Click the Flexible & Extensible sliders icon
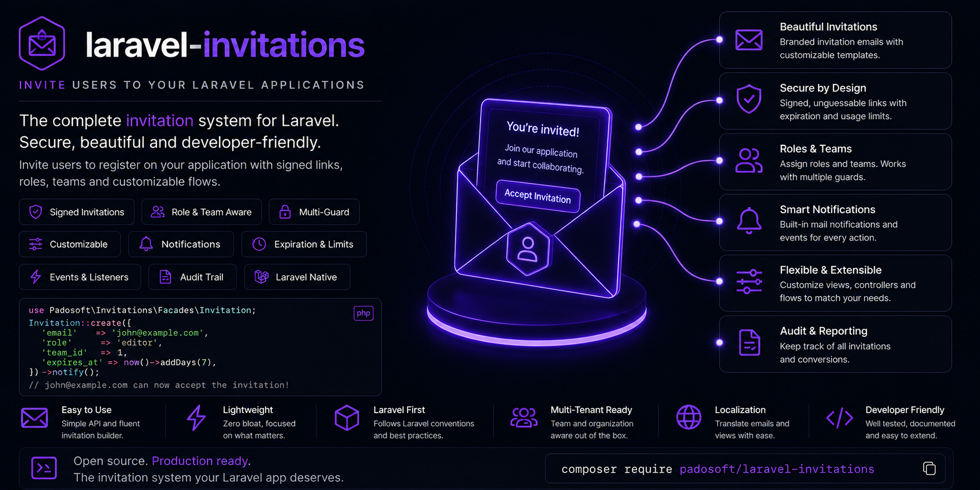Viewport: 980px width, 490px height. pyautogui.click(x=749, y=282)
